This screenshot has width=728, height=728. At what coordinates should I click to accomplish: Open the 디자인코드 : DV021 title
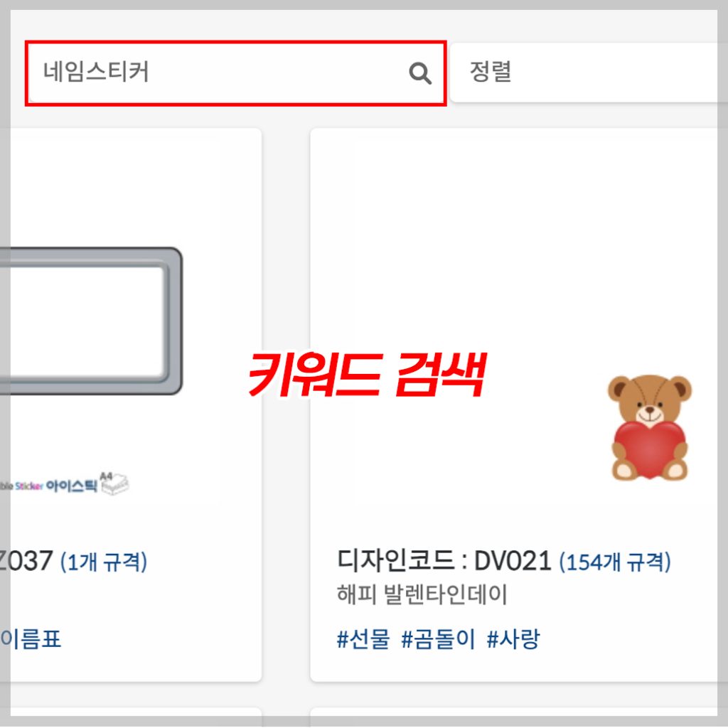444,561
